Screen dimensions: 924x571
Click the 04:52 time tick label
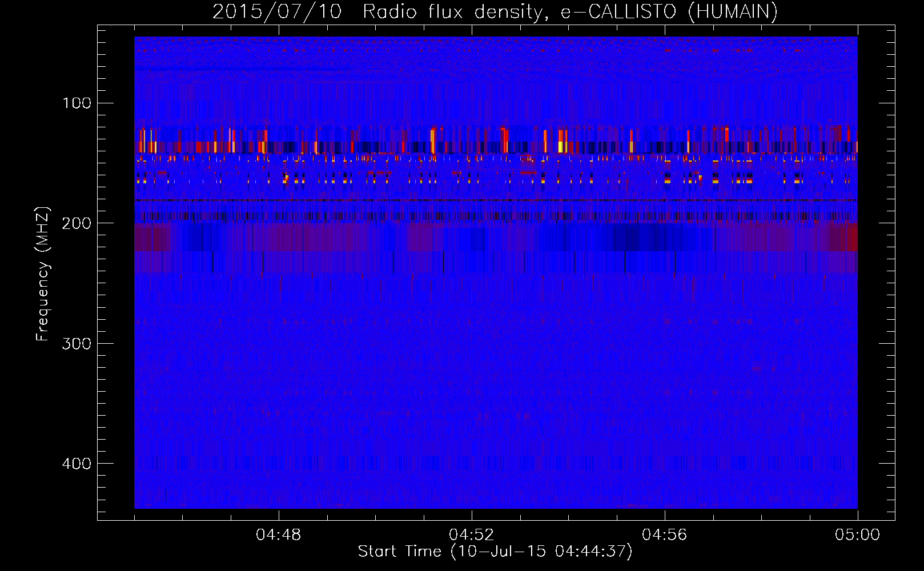(x=472, y=534)
